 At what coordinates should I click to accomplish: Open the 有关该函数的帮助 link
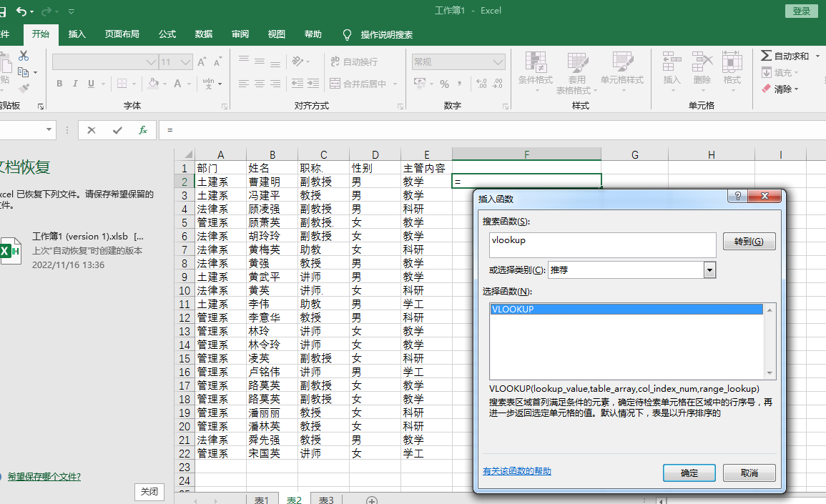click(x=517, y=472)
